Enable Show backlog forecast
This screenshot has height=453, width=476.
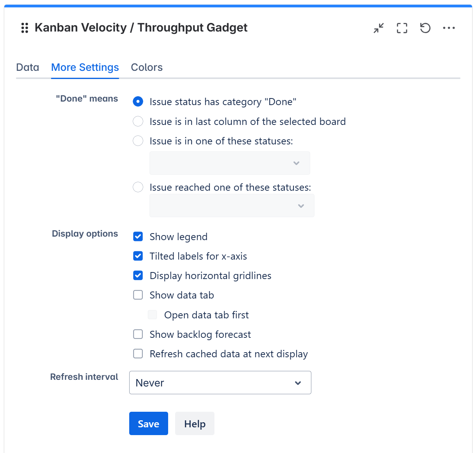point(138,334)
